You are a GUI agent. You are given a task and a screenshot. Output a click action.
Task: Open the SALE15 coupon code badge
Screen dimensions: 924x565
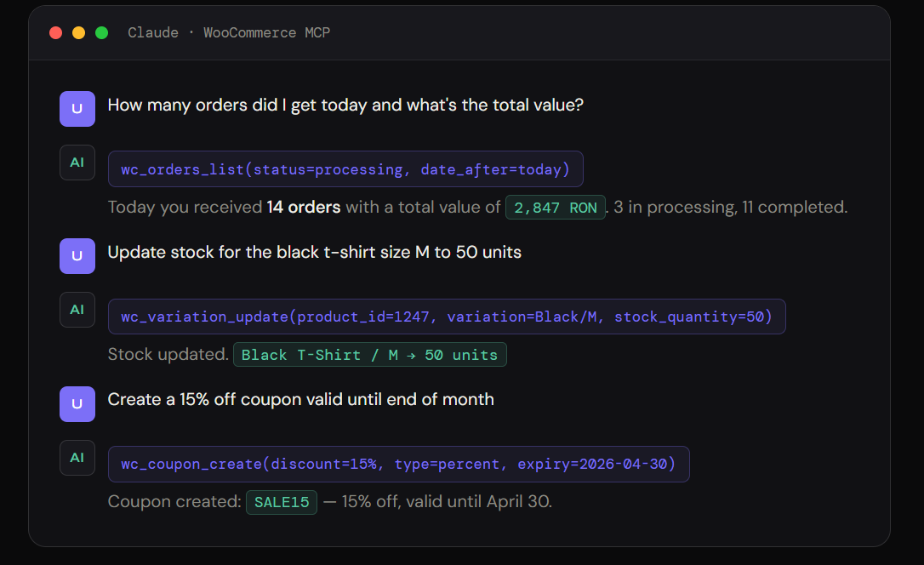(282, 502)
